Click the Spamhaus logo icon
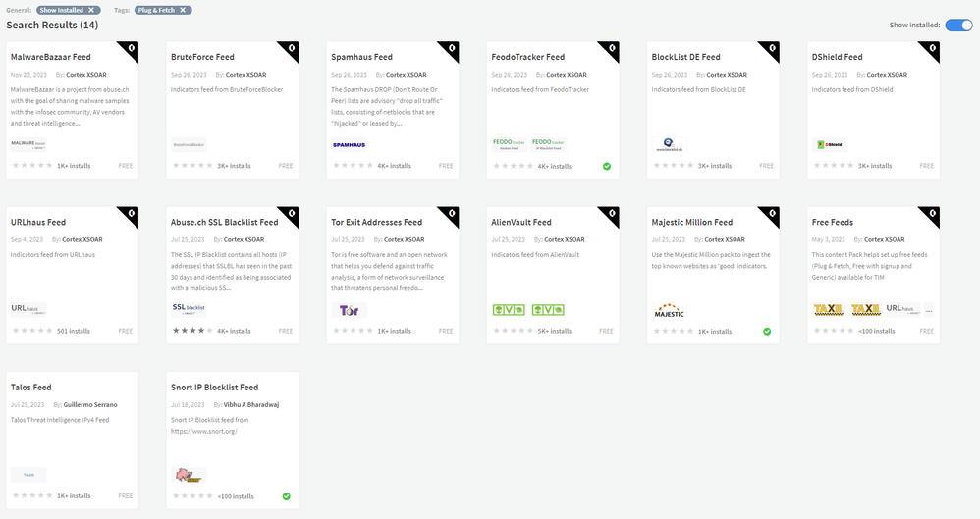980x519 pixels. (x=351, y=144)
